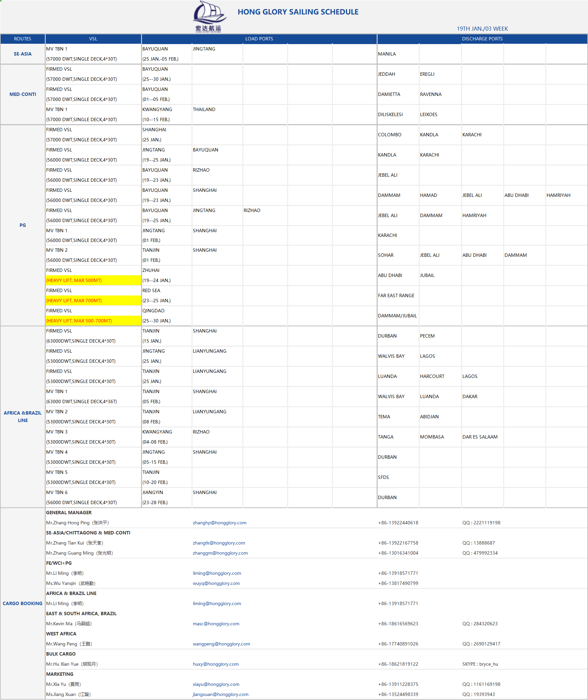Viewport: 588px width, 700px height.
Task: Open the huxy@hongglory.com email link
Action: 215,664
